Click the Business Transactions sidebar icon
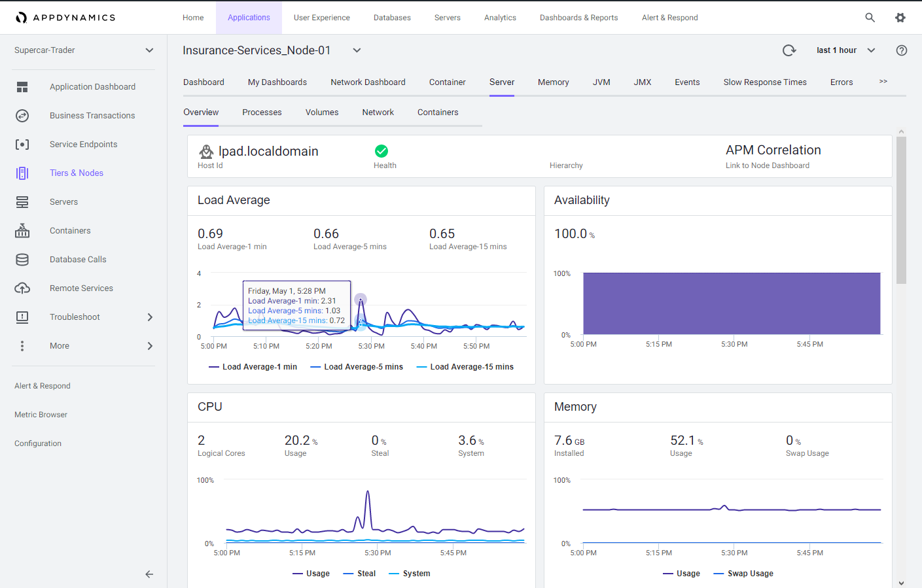The width and height of the screenshot is (922, 588). 22,116
